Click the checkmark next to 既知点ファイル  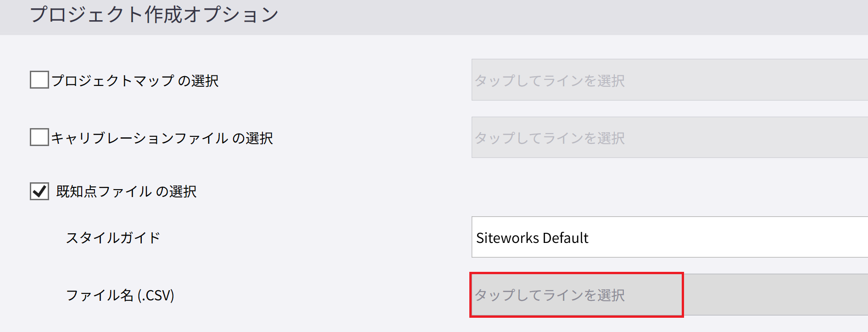tap(39, 191)
